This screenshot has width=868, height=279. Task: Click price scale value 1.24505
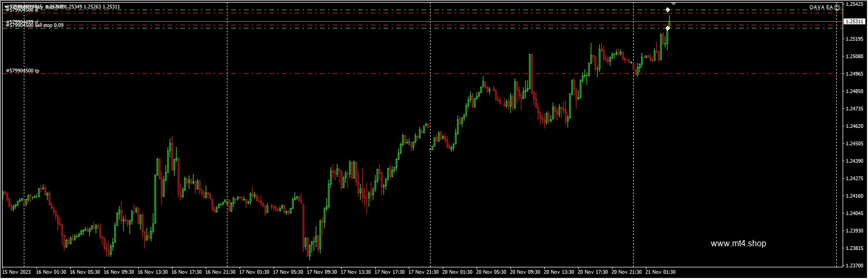coord(855,144)
